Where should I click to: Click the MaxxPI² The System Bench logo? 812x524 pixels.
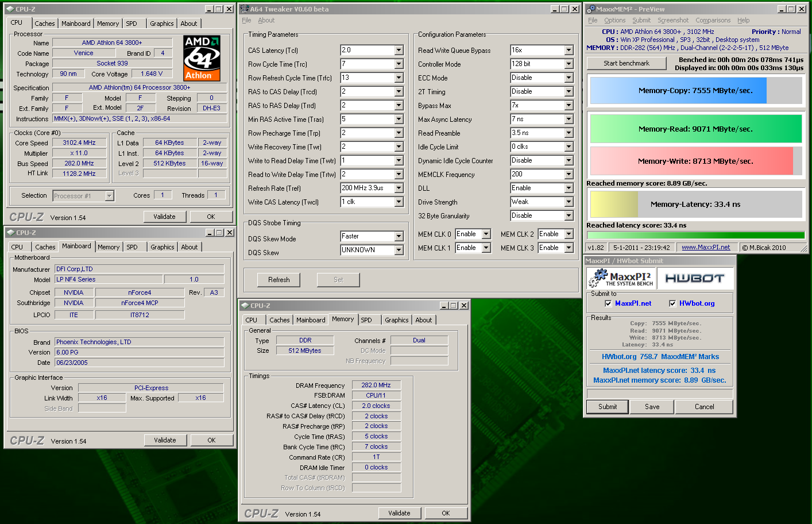pyautogui.click(x=622, y=279)
